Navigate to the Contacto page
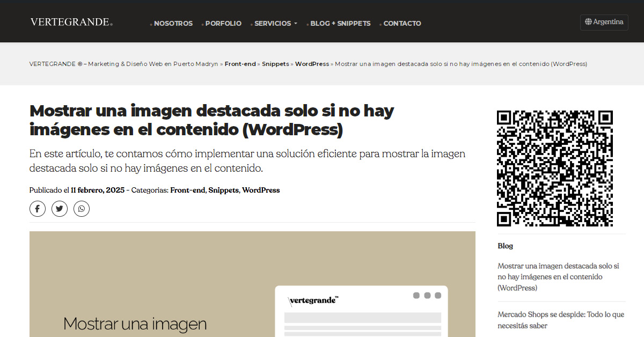 pos(402,24)
